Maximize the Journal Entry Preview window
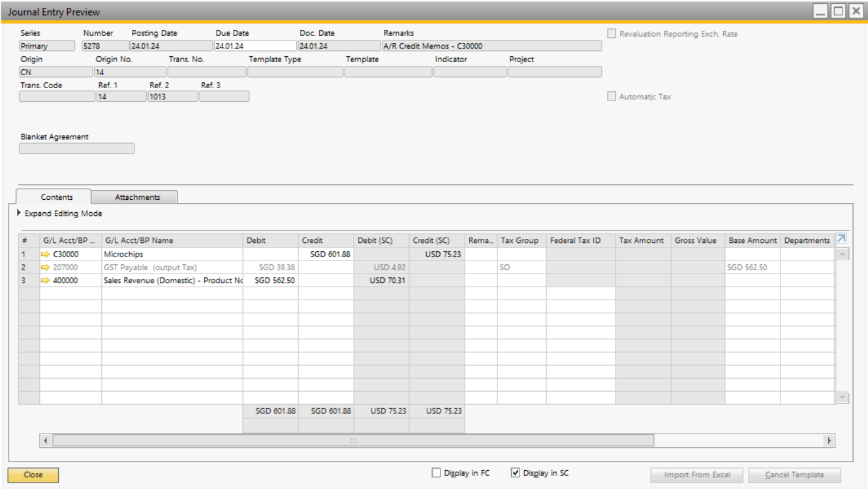The image size is (868, 489). point(838,11)
